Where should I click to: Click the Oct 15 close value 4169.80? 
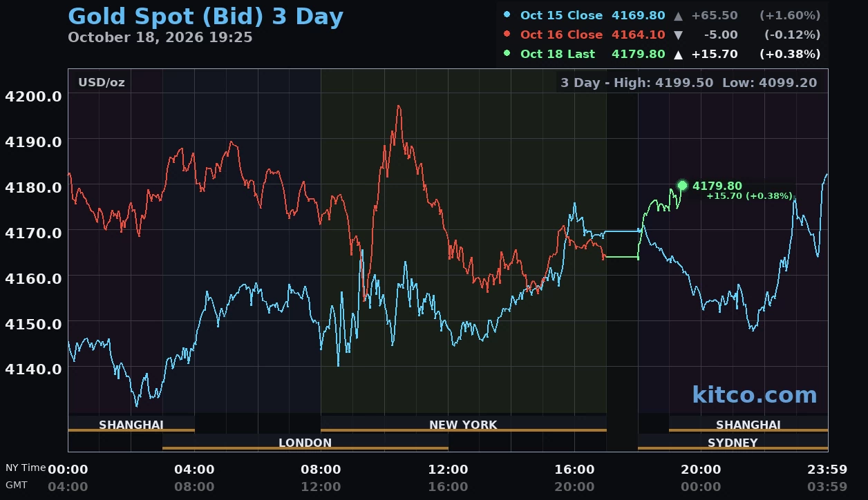(x=639, y=15)
